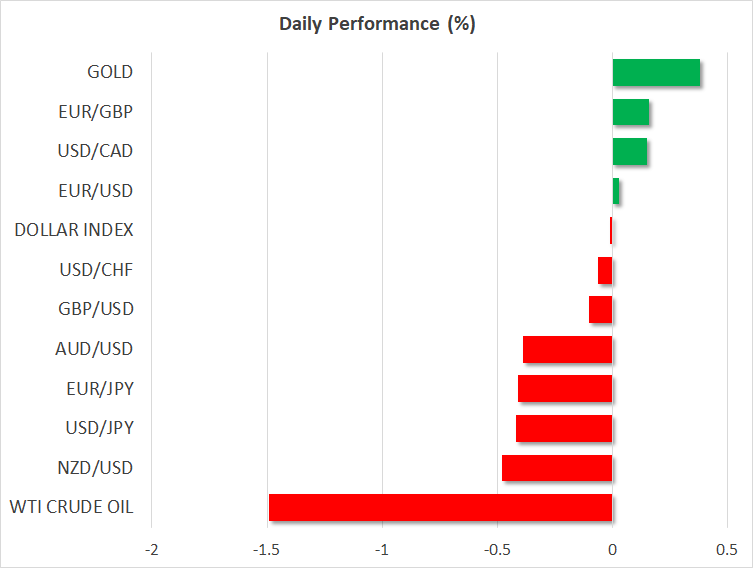Select the EUR/JPY red bar

(565, 389)
